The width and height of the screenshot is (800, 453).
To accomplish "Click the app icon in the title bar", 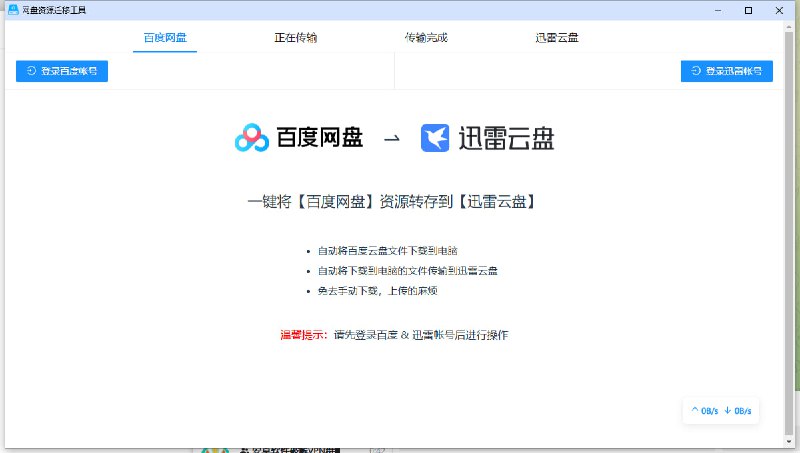I will coord(13,10).
